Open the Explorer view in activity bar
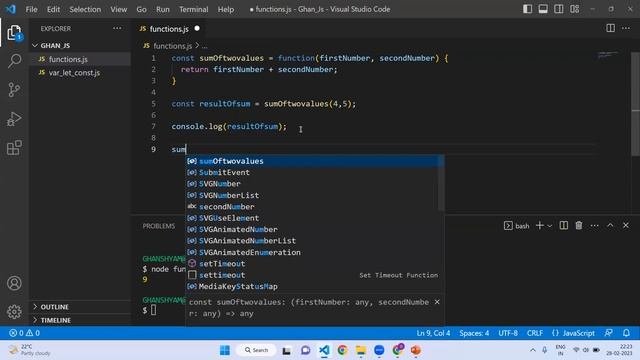640x360 pixels. (x=14, y=33)
